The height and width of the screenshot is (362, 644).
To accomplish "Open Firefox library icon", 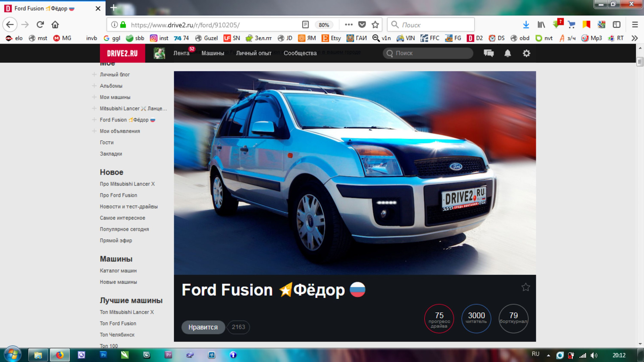I will 541,24.
